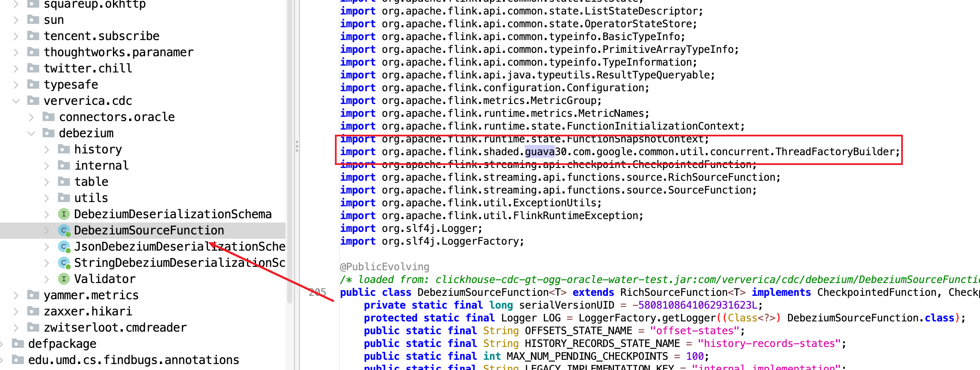Click the connectors.oracle folder icon
Image resolution: width=980 pixels, height=370 pixels.
point(49,117)
